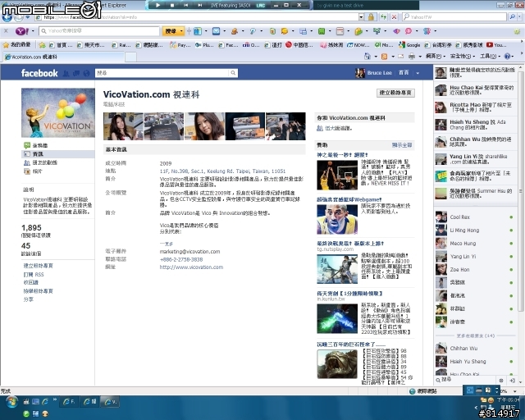Launch Internet Explorer from quick launch
This screenshot has width=525, height=420.
(45, 401)
